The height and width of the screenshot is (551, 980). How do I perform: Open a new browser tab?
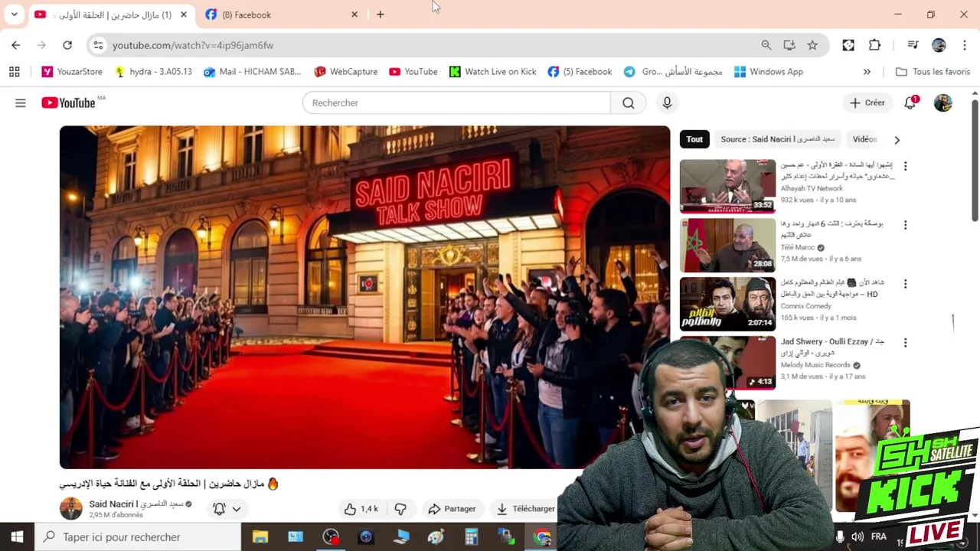coord(381,15)
